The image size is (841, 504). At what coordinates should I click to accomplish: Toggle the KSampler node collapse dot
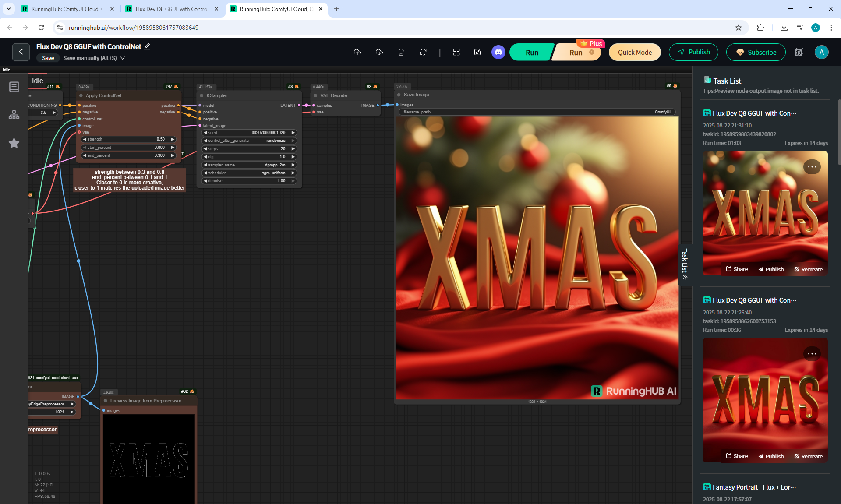202,95
